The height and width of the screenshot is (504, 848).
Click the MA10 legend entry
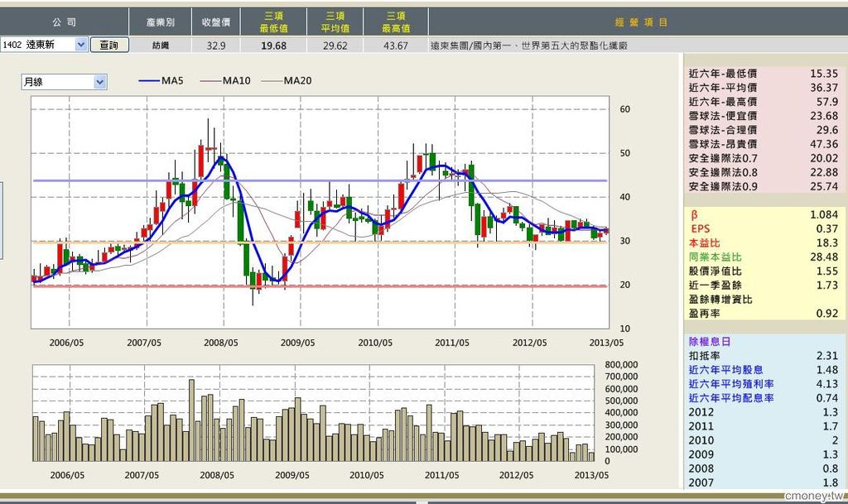pos(225,80)
